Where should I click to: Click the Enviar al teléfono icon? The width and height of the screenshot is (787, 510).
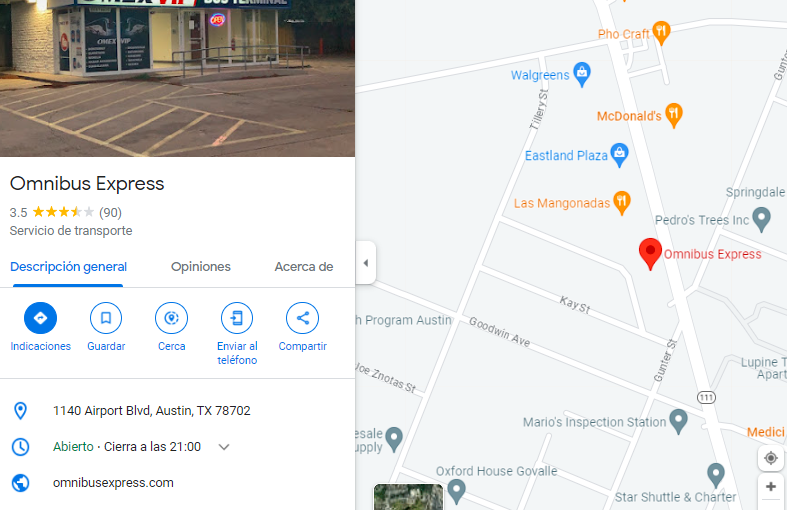[x=237, y=318]
